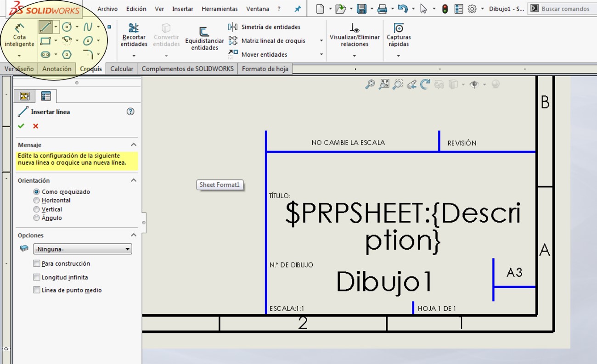Open the Options gear icon
This screenshot has height=364, width=597.
pyautogui.click(x=472, y=9)
